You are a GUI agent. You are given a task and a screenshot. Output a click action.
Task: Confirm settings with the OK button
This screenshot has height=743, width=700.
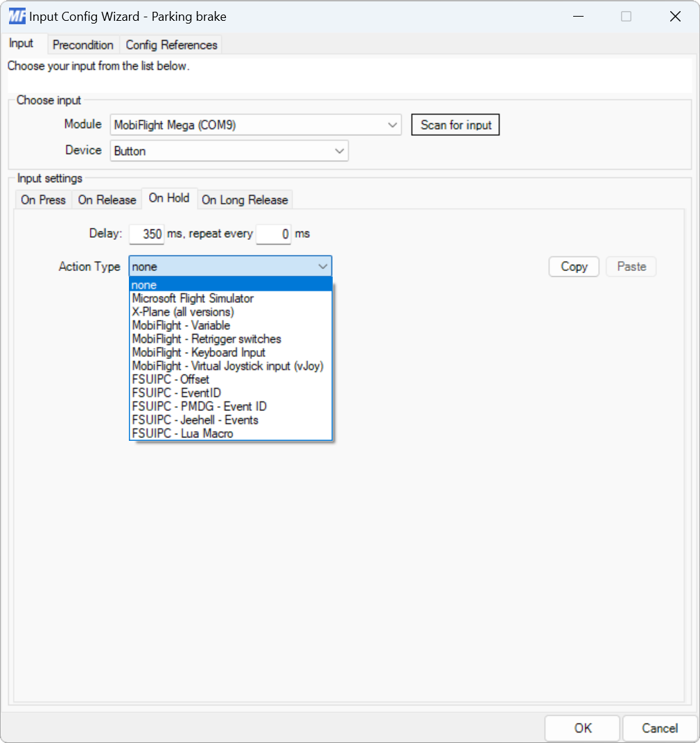[581, 728]
